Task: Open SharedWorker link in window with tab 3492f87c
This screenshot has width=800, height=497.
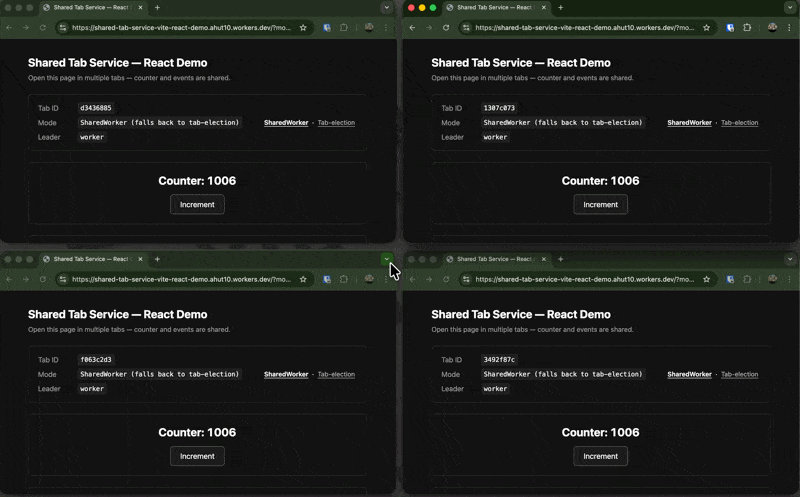Action: tap(689, 374)
